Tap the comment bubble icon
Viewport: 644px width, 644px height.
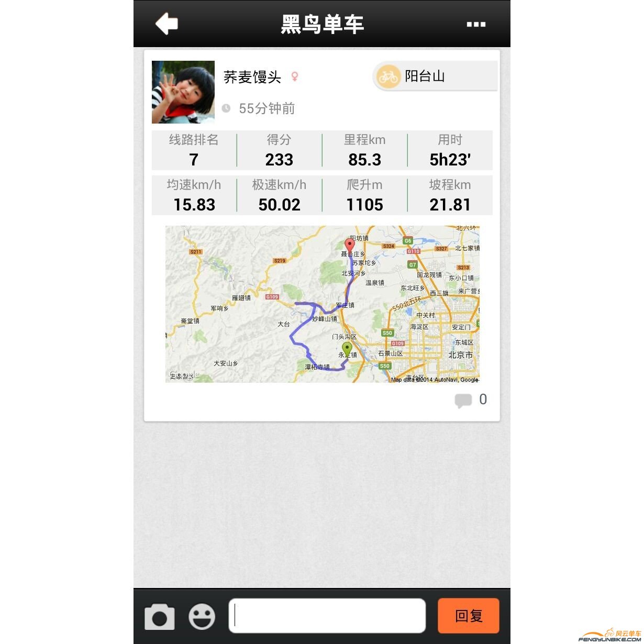463,401
